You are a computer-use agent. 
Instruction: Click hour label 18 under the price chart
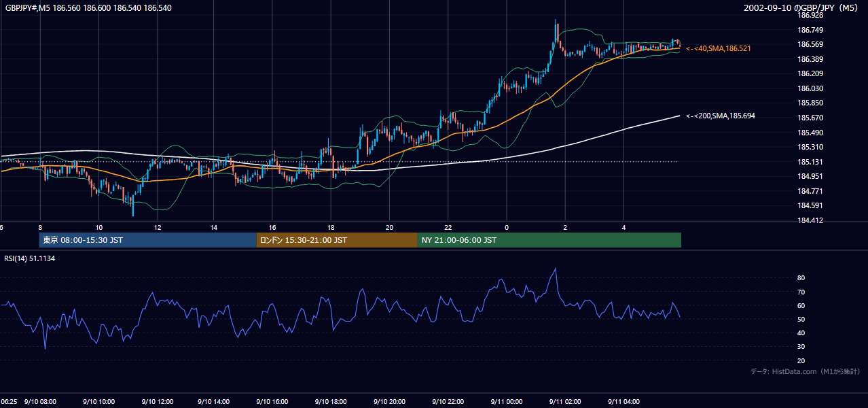pyautogui.click(x=331, y=228)
